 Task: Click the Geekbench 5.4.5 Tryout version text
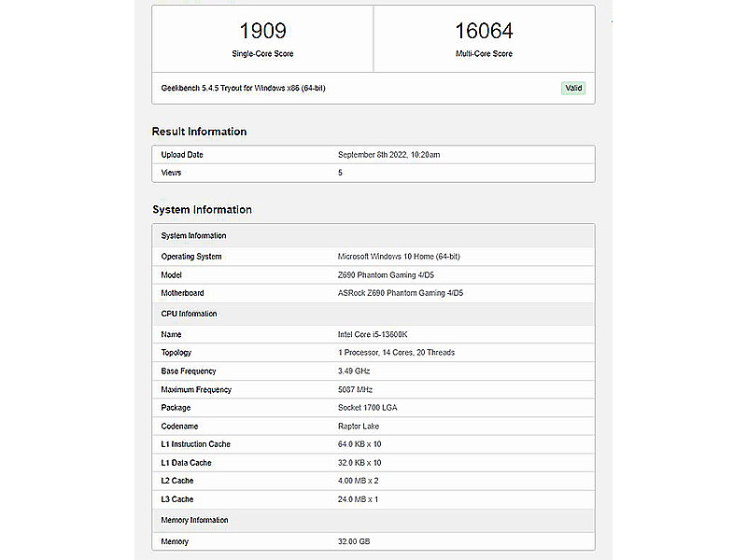(x=243, y=88)
